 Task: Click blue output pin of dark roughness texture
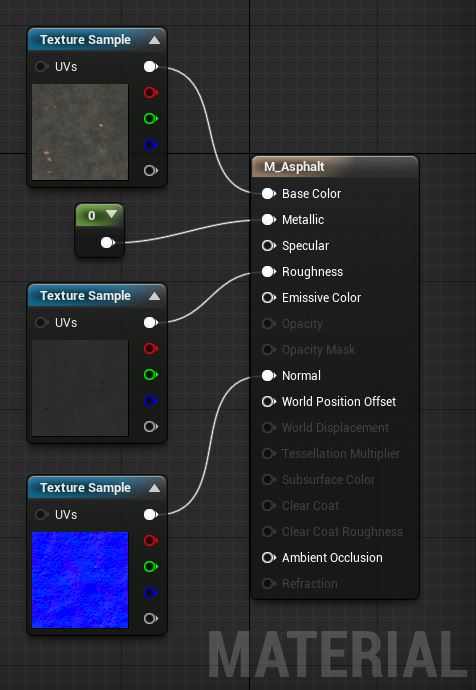tap(151, 400)
